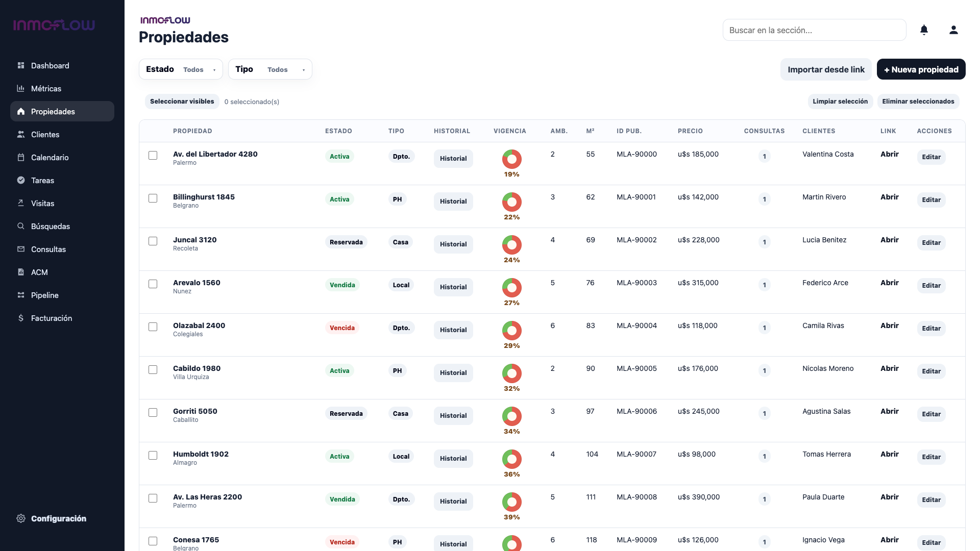Open Métricas section
The height and width of the screenshot is (551, 980).
coord(62,88)
